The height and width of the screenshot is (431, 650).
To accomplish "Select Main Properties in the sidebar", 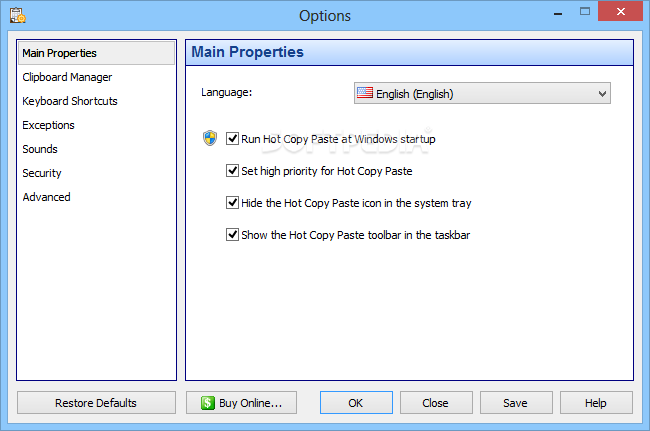I will [96, 53].
